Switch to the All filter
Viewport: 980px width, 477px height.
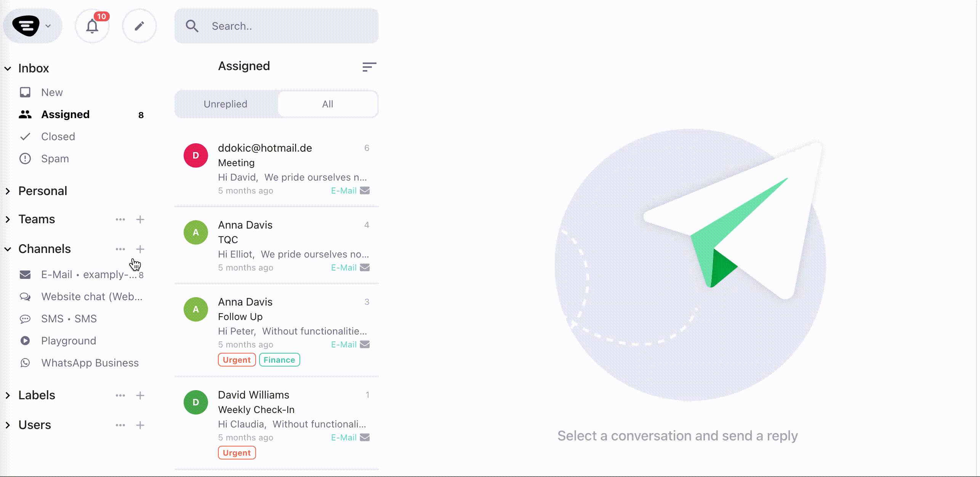pos(328,104)
